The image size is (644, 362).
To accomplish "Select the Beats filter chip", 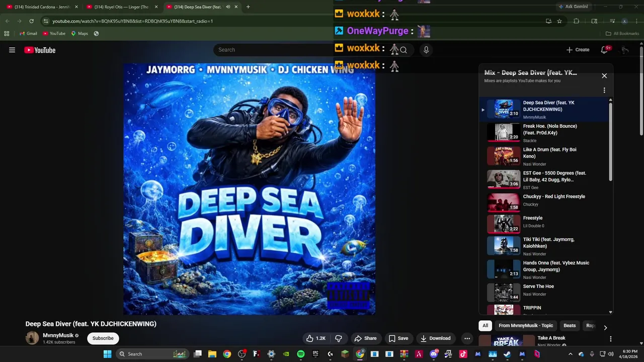I will click(x=570, y=326).
